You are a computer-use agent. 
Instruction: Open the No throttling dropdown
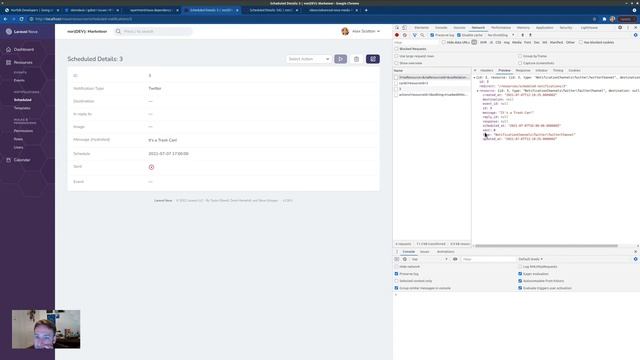[x=501, y=35]
